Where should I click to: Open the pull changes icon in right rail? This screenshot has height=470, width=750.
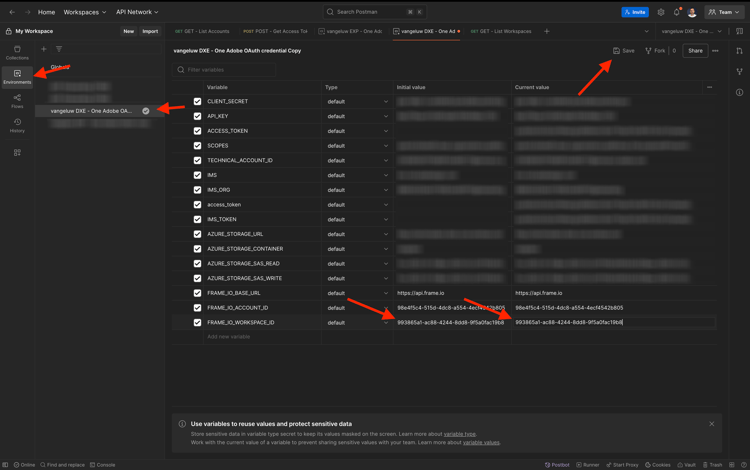(739, 51)
